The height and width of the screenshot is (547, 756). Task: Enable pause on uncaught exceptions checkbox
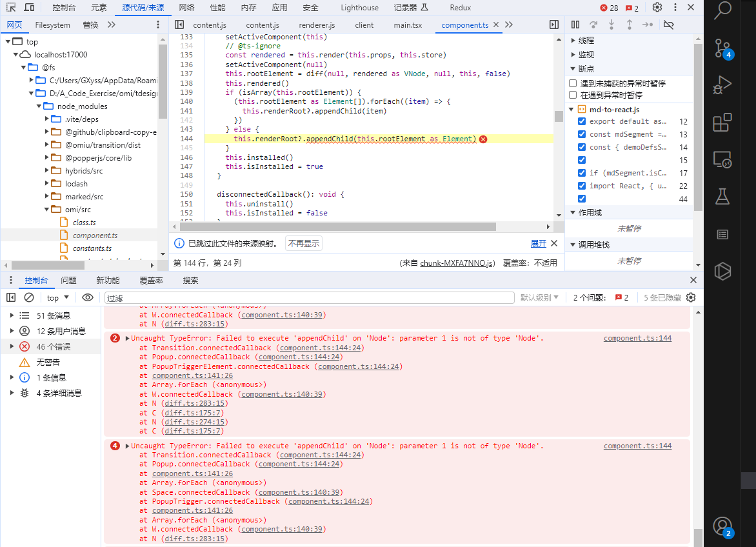(573, 83)
